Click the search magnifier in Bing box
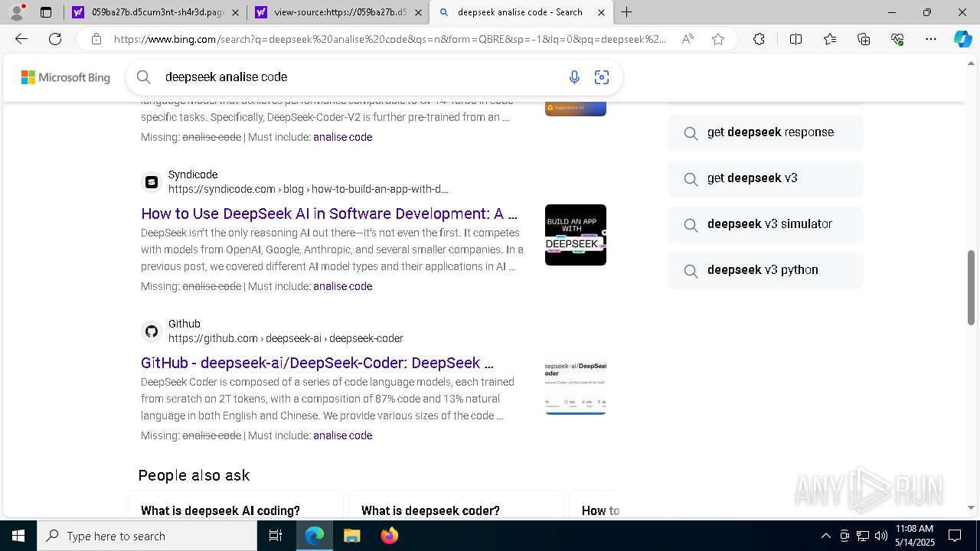 pos(143,77)
